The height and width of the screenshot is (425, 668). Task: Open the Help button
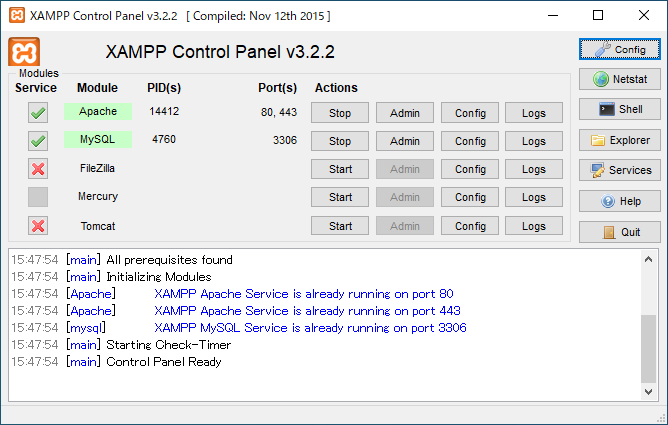(620, 201)
